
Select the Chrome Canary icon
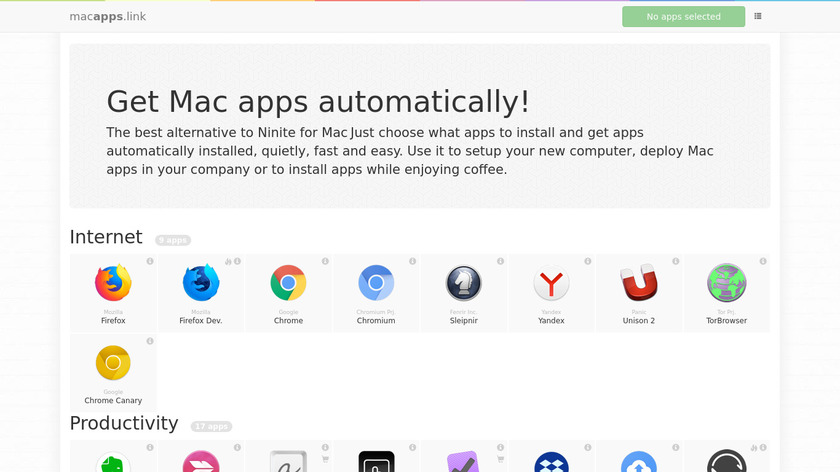pos(113,363)
